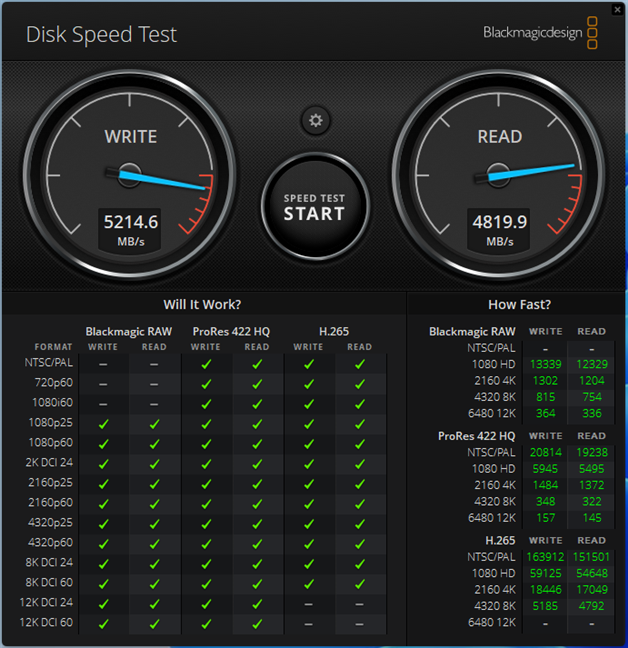Viewport: 628px width, 648px height.
Task: Click the 720p60 H.265 write checkmark
Action: click(309, 384)
